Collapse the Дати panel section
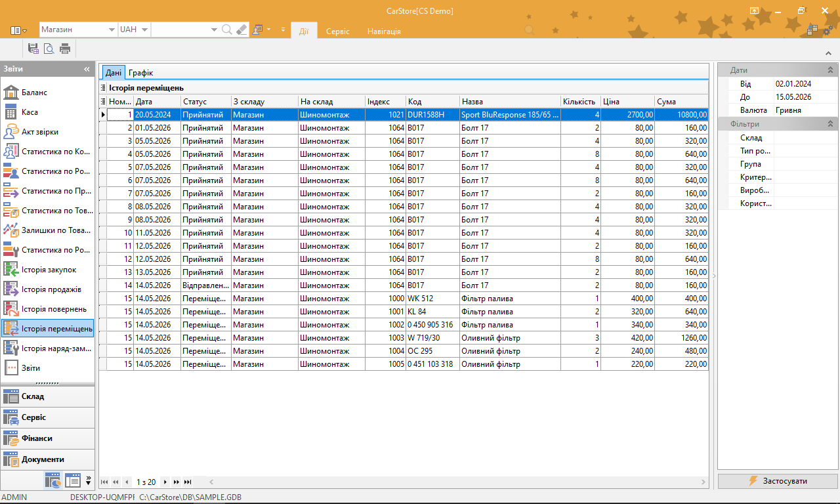 click(830, 70)
